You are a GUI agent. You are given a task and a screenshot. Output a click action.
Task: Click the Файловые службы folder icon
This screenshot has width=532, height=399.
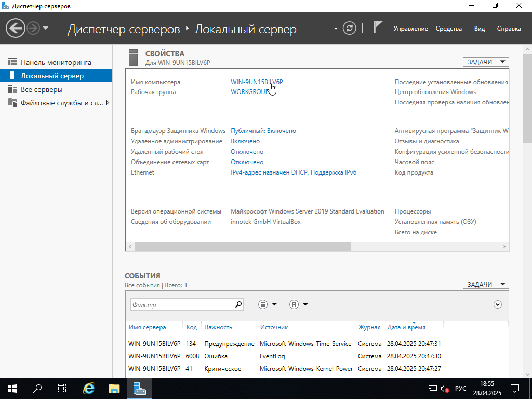12,102
